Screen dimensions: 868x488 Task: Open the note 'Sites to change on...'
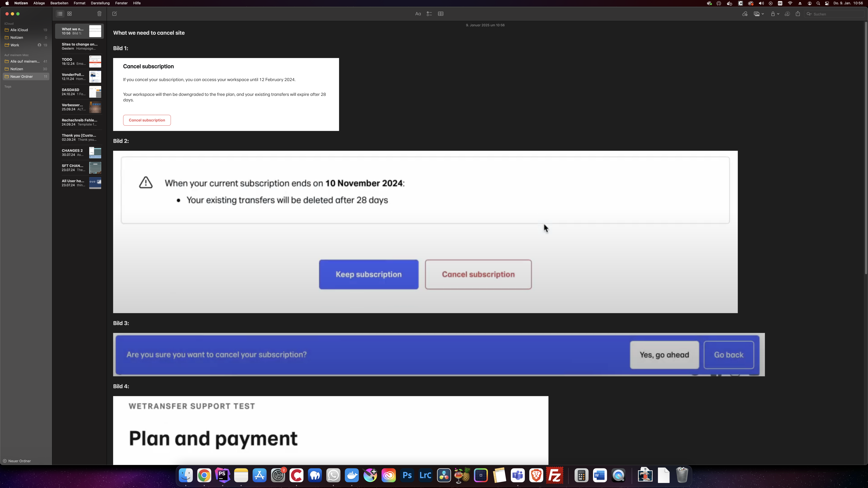pos(79,46)
